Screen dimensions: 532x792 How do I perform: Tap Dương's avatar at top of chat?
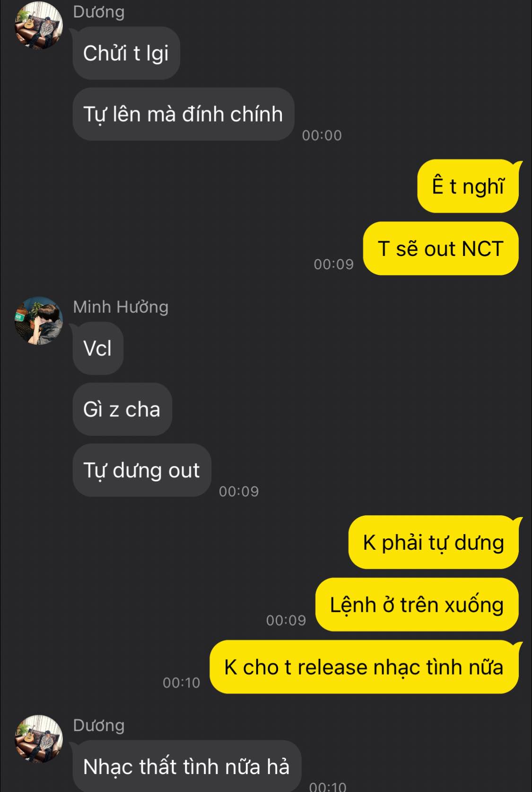tap(38, 25)
